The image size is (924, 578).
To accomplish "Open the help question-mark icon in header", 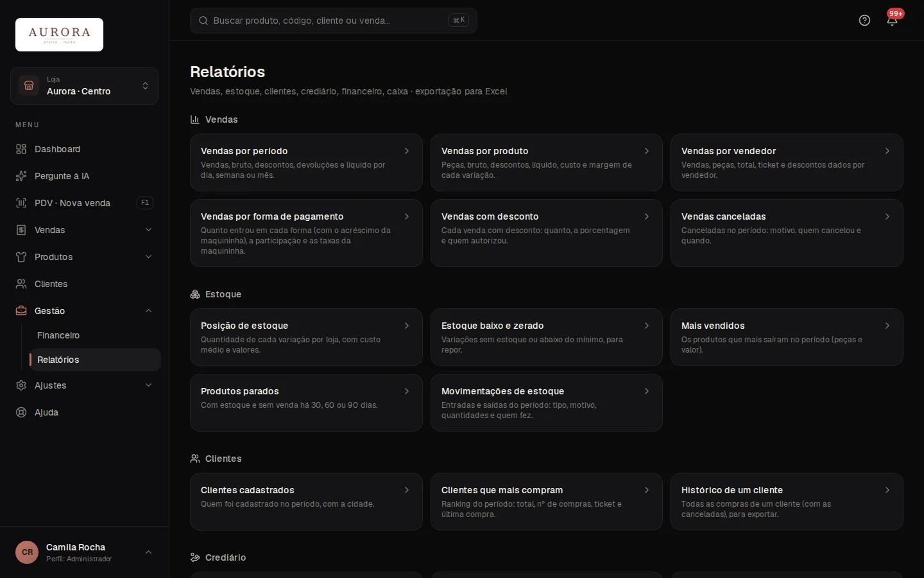I will point(864,21).
